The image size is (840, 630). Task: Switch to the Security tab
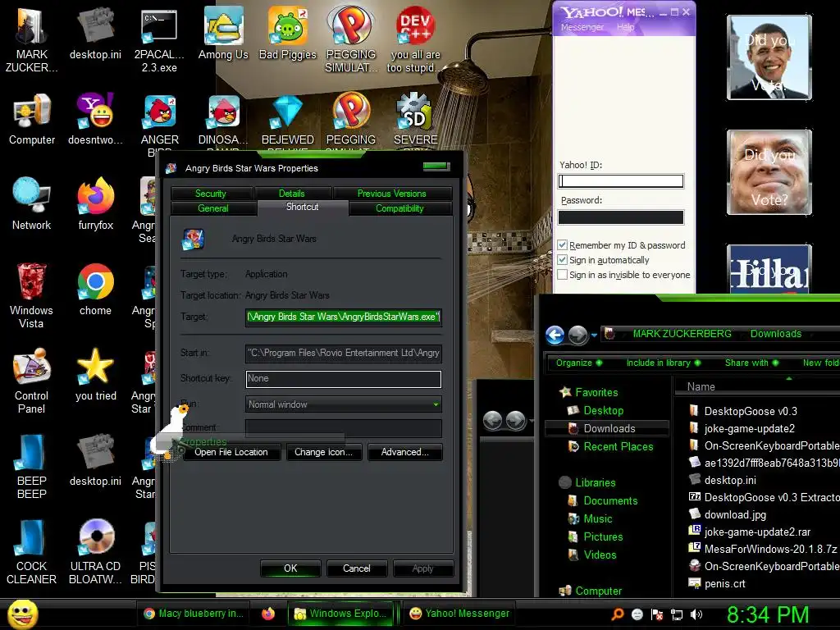click(x=211, y=194)
